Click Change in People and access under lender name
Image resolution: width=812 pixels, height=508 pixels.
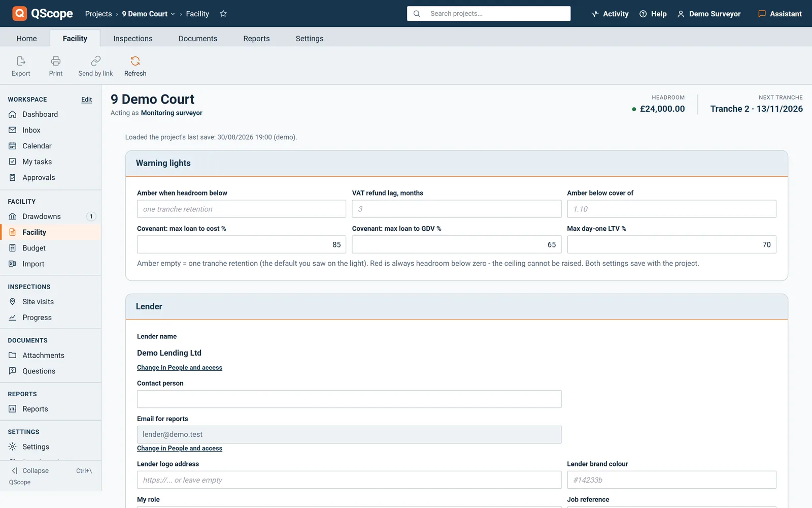click(180, 367)
